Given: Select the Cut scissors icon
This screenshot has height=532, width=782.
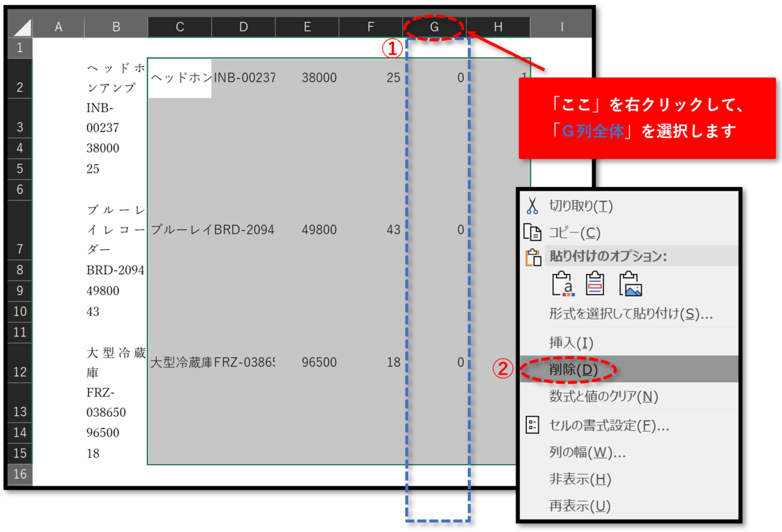Looking at the screenshot, I should (x=533, y=206).
